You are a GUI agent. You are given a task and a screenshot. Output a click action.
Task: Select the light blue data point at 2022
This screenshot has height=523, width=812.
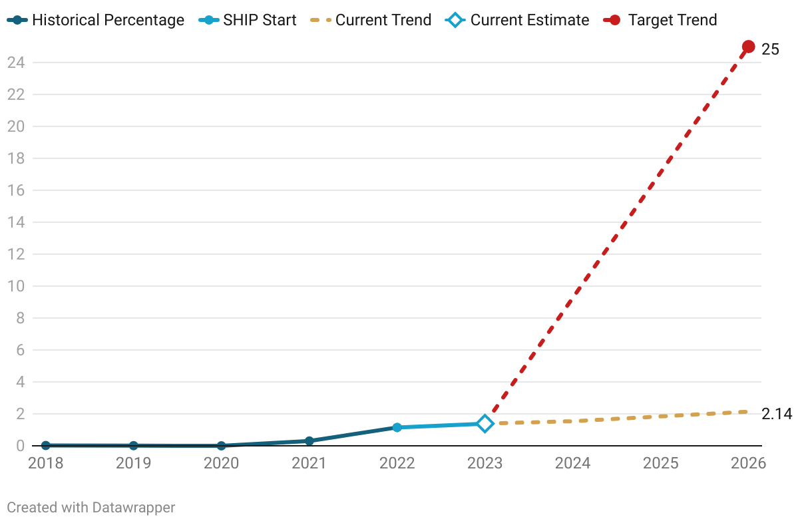click(x=397, y=427)
